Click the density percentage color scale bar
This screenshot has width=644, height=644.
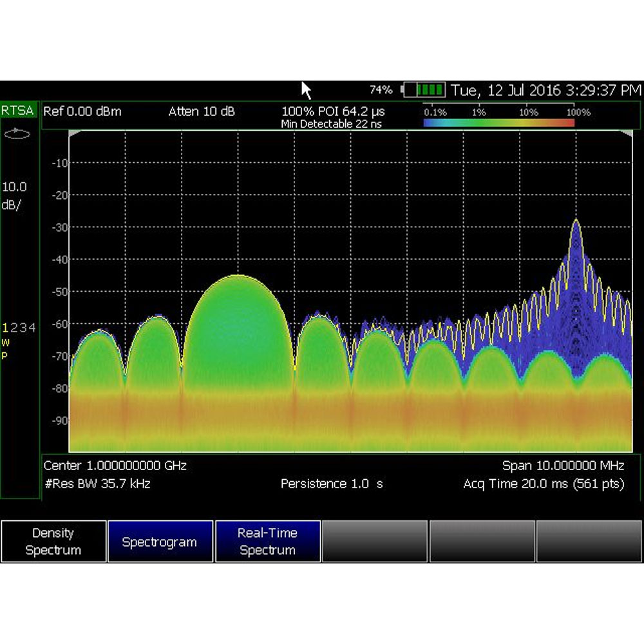click(x=499, y=122)
